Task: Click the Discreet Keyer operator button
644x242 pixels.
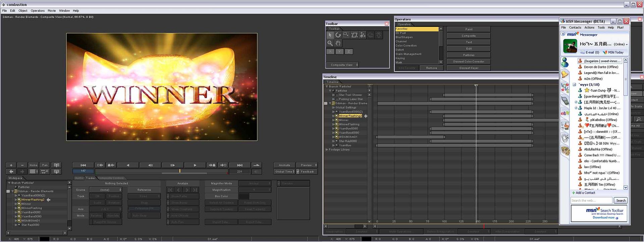Action: pos(469,68)
